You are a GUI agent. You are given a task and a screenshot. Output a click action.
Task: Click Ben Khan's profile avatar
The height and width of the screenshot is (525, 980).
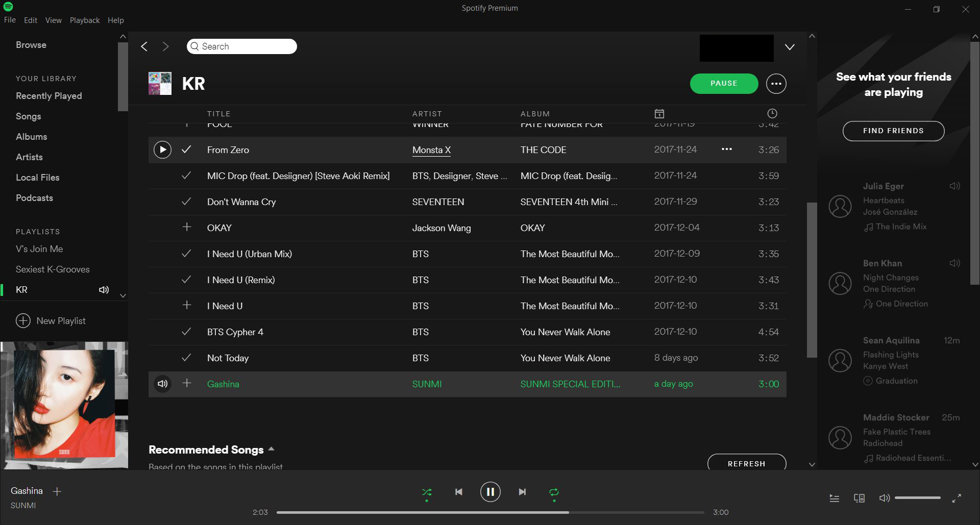pyautogui.click(x=840, y=283)
